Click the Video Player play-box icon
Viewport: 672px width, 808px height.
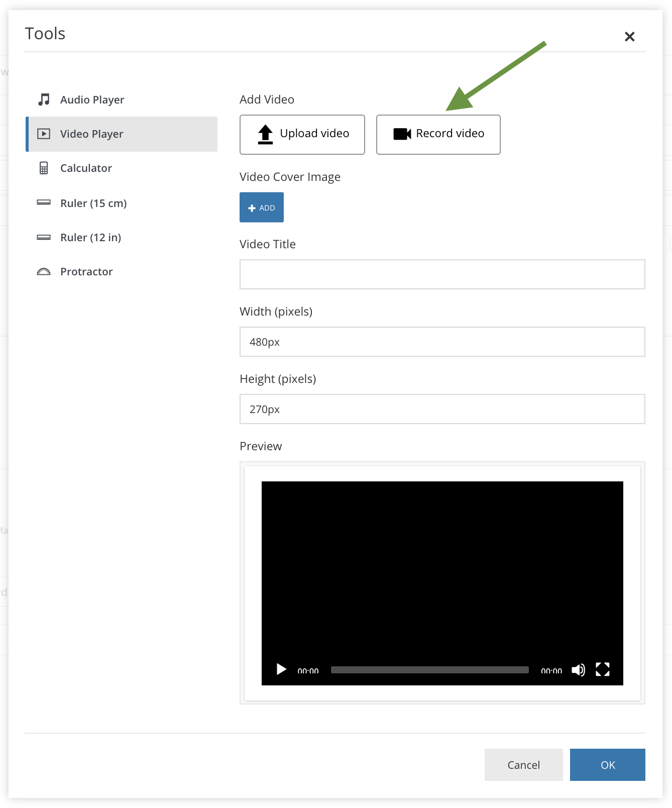click(x=44, y=134)
